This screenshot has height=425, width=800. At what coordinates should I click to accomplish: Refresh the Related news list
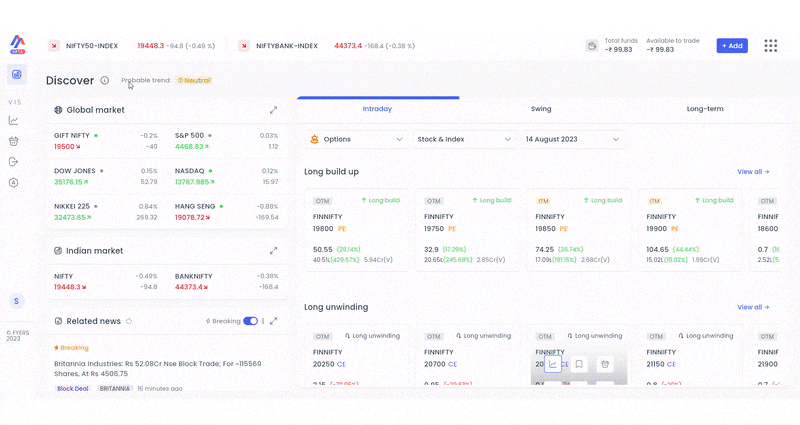[129, 321]
